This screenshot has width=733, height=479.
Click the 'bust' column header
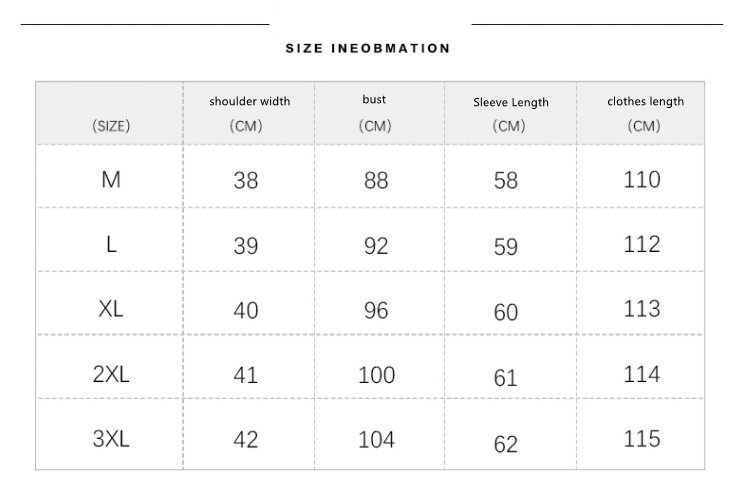click(375, 100)
